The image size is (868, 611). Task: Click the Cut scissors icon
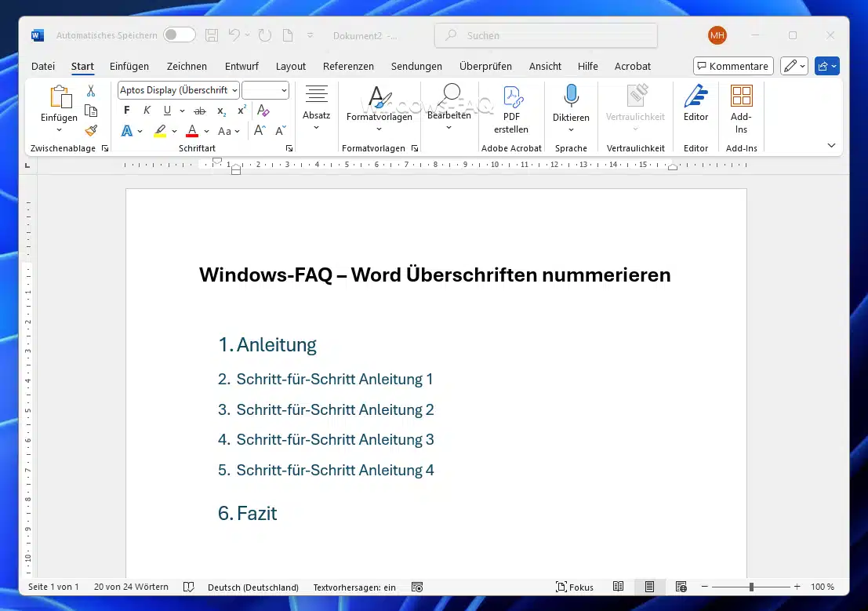pyautogui.click(x=91, y=91)
